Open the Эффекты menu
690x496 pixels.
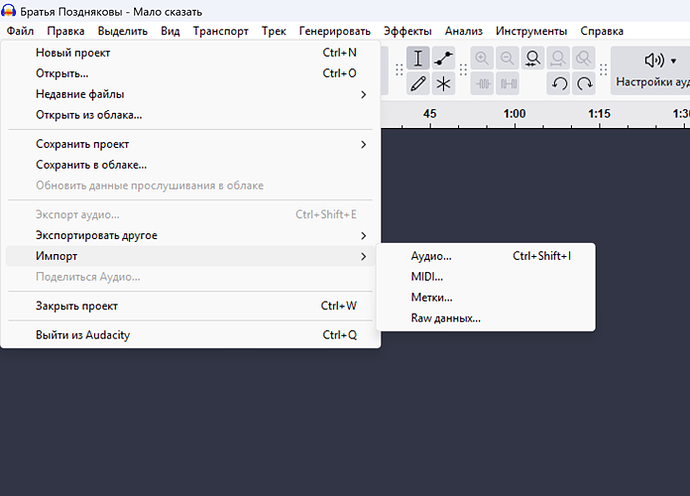coord(407,31)
